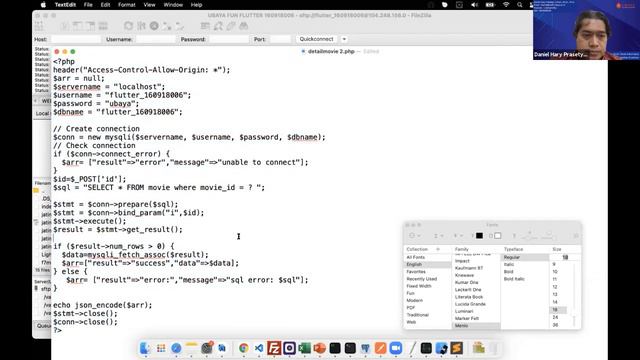
Task: Open the Edit menu
Action: click(x=105, y=5)
